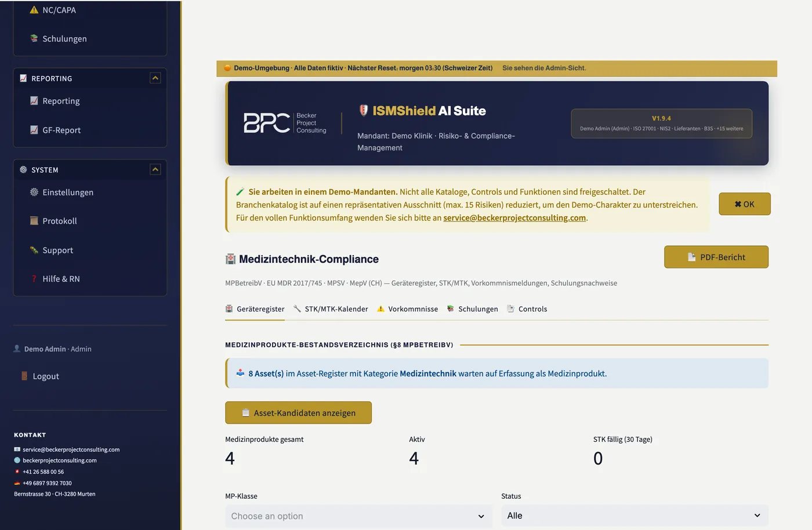Click the ISMShield shield icon

364,110
